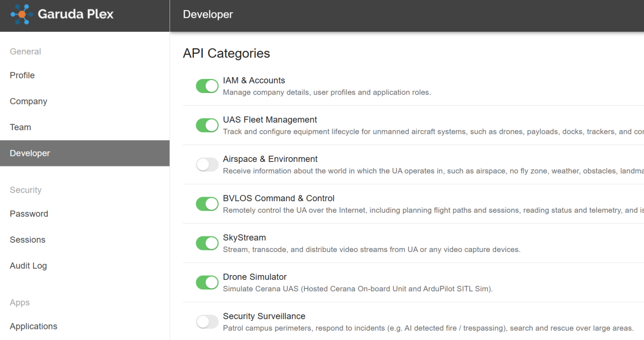Viewport: 644px width, 340px height.
Task: Open the Audit Log
Action: click(x=28, y=266)
